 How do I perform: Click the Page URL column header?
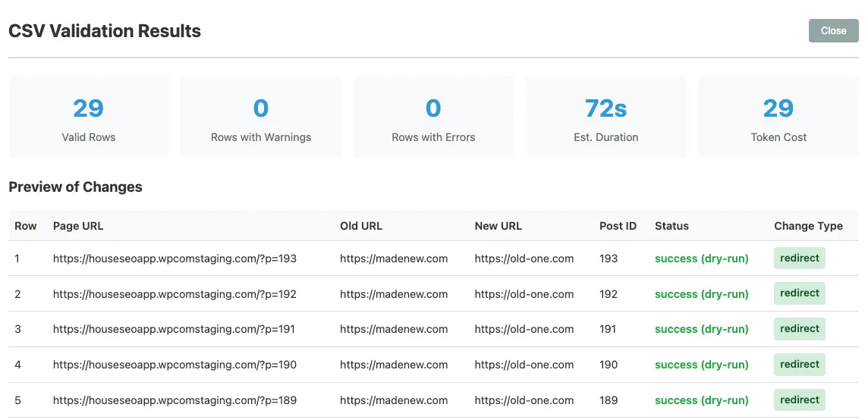[x=78, y=226]
